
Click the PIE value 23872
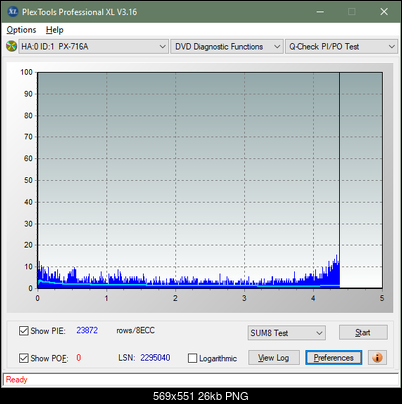click(87, 330)
